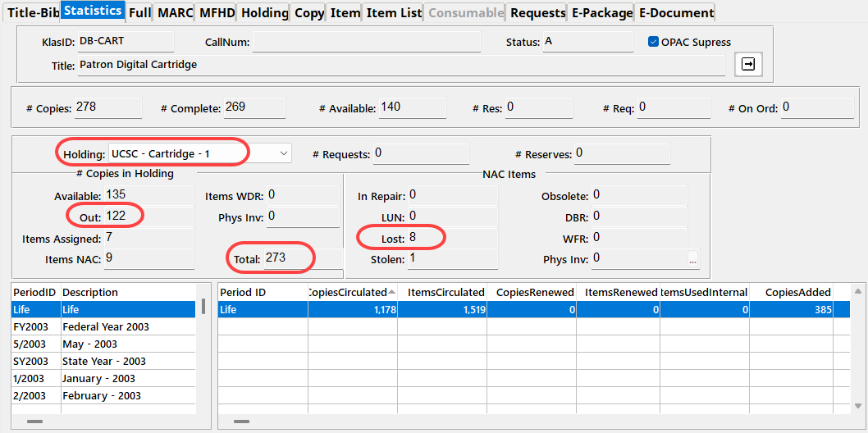Choose the State Year - 2003 row
This screenshot has width=868, height=433.
pos(103,361)
